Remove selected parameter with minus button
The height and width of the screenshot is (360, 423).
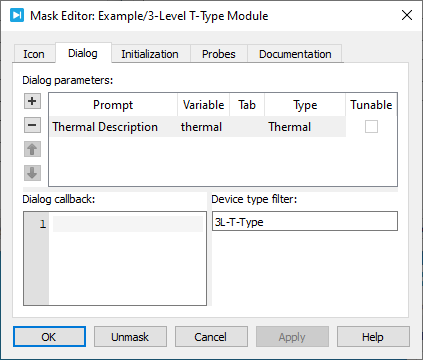(x=32, y=125)
